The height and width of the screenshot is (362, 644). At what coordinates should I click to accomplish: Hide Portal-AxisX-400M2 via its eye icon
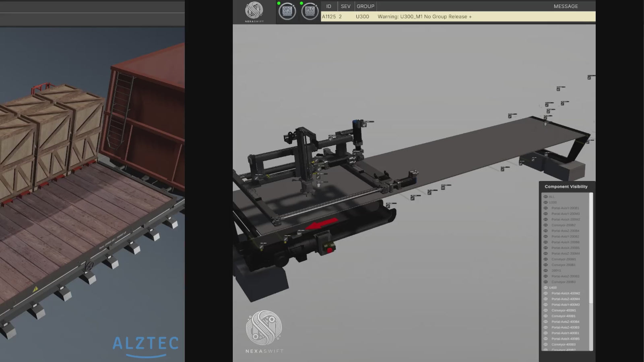[546, 293]
